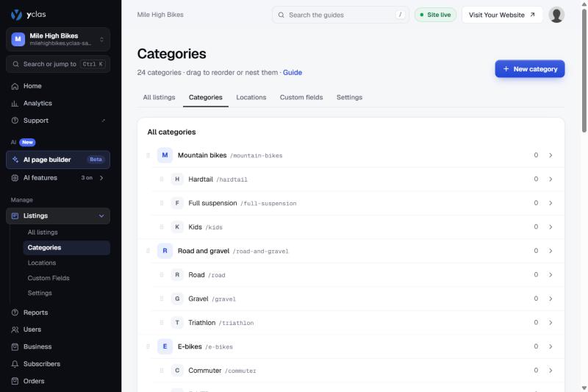Click the yclas logo icon
The width and height of the screenshot is (588, 392).
tap(16, 15)
